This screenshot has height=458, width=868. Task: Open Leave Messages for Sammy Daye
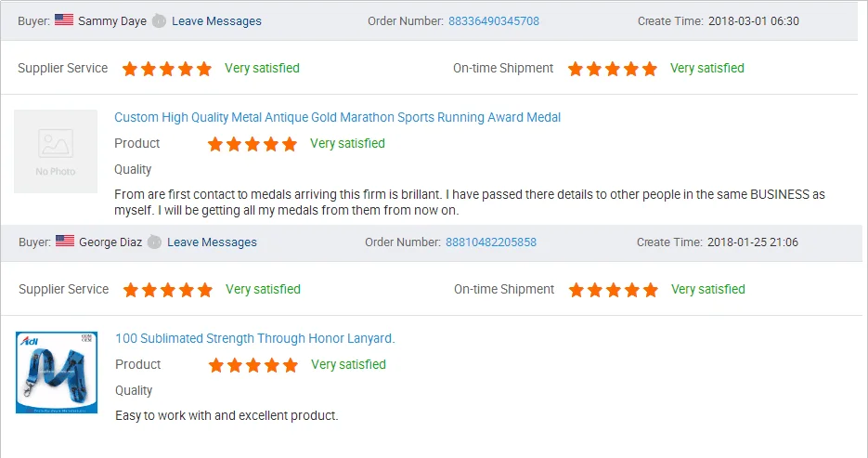point(216,20)
